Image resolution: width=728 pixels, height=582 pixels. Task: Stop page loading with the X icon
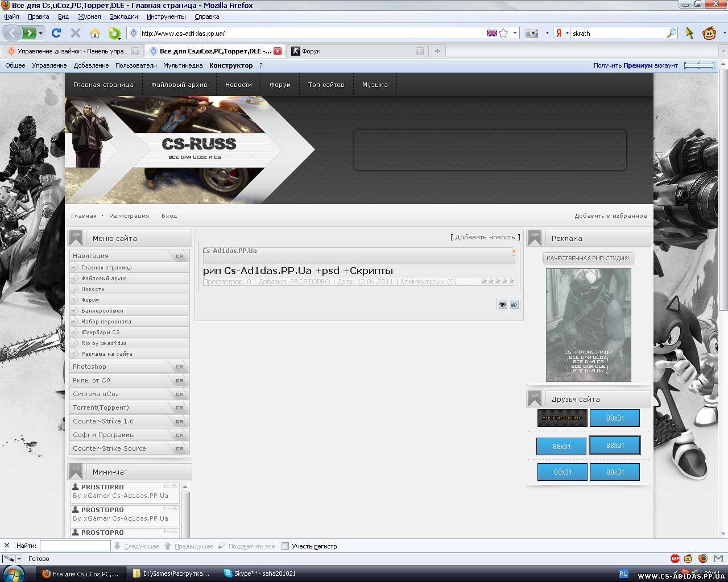pos(75,33)
